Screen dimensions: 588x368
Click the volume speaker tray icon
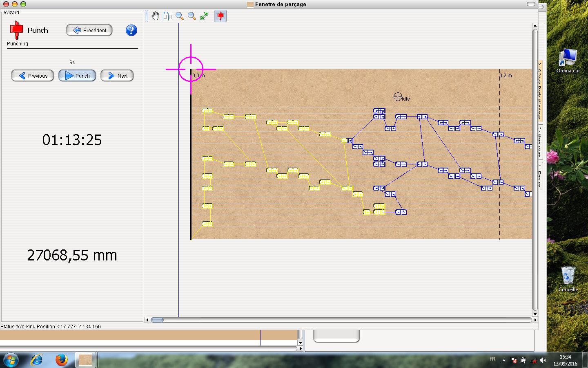click(543, 360)
